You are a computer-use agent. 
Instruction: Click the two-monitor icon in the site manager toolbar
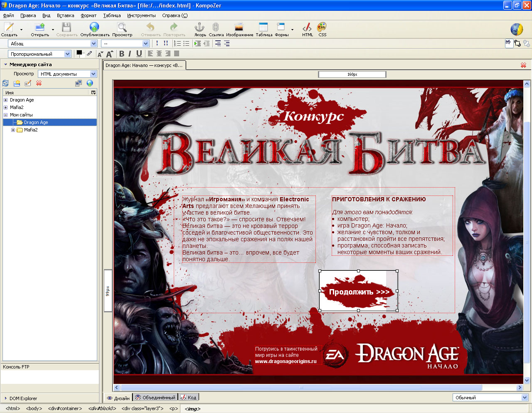coord(79,83)
